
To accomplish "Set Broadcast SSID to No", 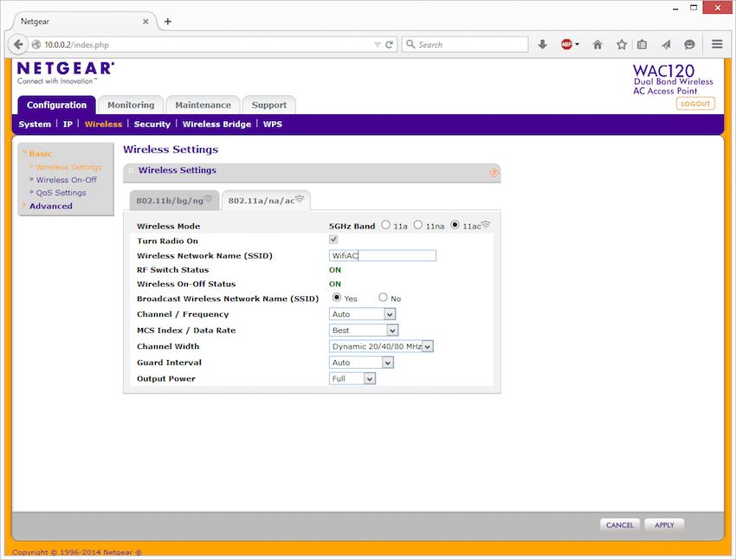I will (x=383, y=298).
